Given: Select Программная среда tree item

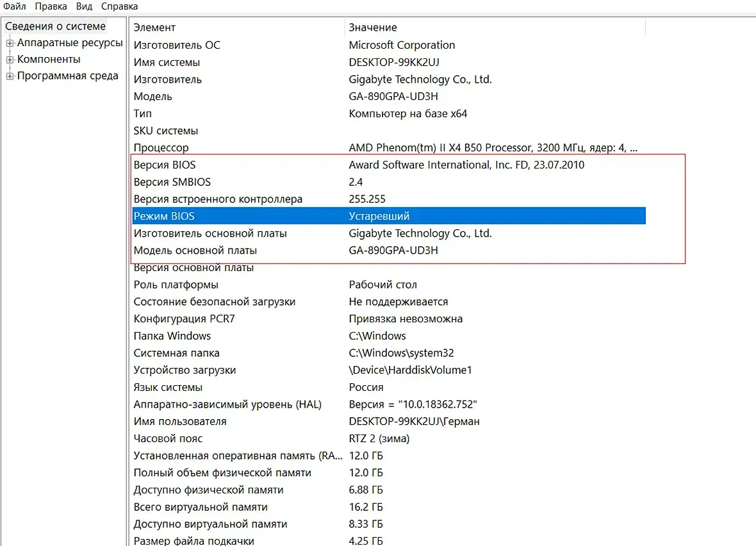Looking at the screenshot, I should click(67, 76).
